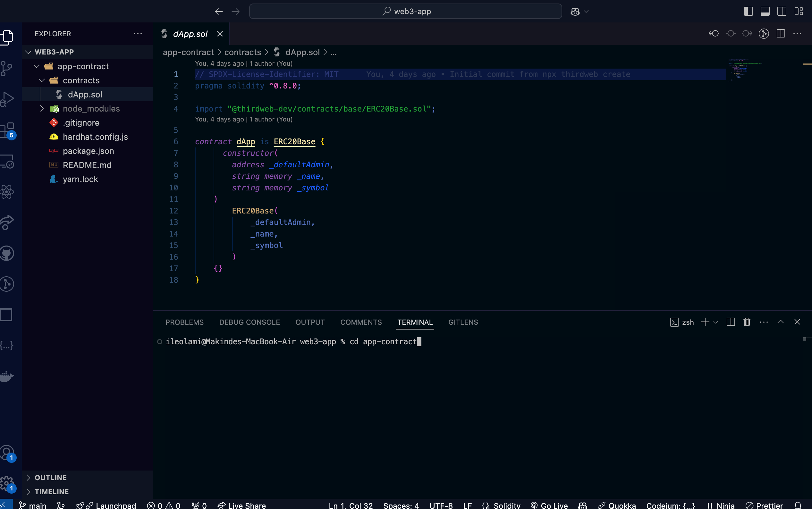
Task: Open customize layout menu icon
Action: 799,12
